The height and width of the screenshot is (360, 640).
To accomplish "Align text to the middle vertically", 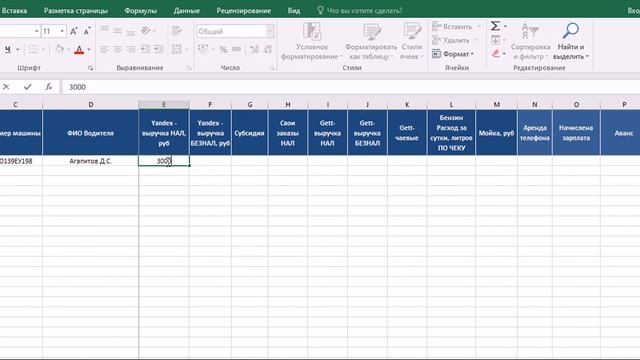I will [118, 31].
